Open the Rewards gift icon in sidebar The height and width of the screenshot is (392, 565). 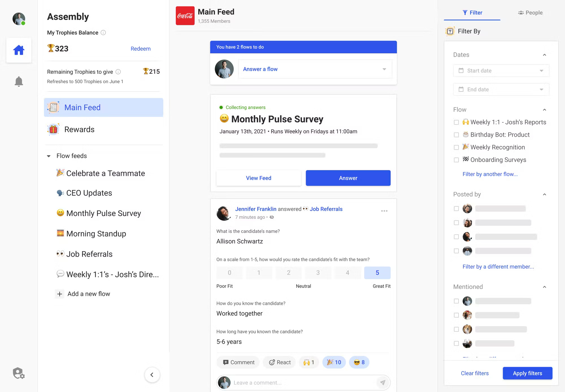(x=53, y=129)
